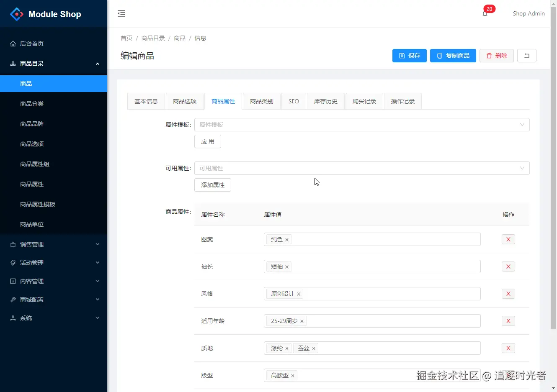The width and height of the screenshot is (557, 392).
Task: Click the Module Shop logo icon
Action: [17, 14]
